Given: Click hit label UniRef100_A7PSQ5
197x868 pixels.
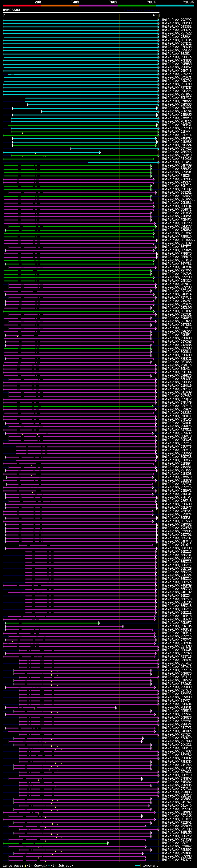Looking at the screenshot, I should tap(176, 47).
